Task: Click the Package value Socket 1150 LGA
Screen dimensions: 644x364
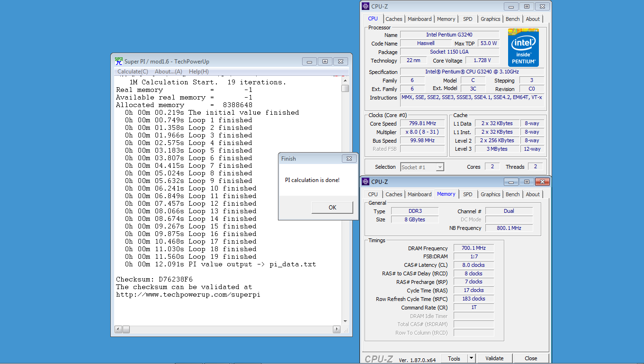Action: 449,52
